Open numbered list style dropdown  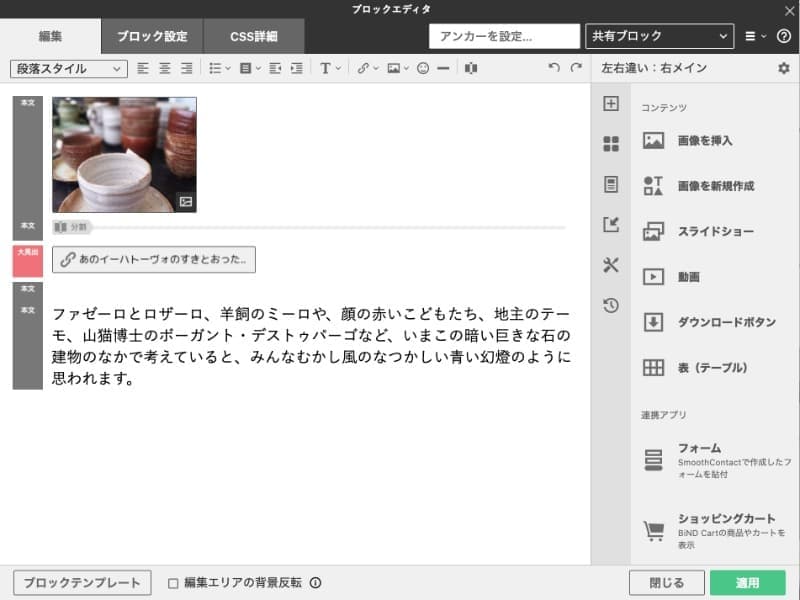250,68
